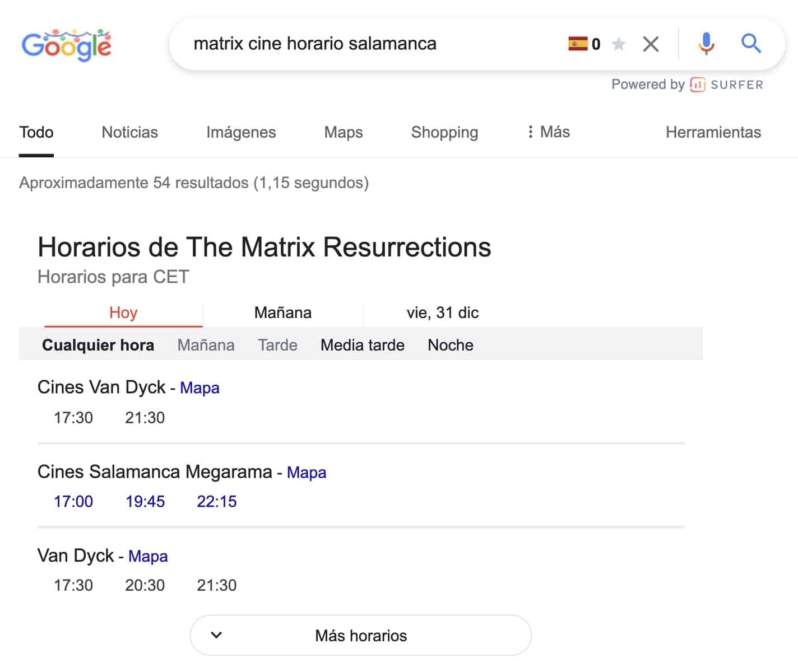Open the Shopping tab
This screenshot has width=798, height=672.
click(444, 132)
